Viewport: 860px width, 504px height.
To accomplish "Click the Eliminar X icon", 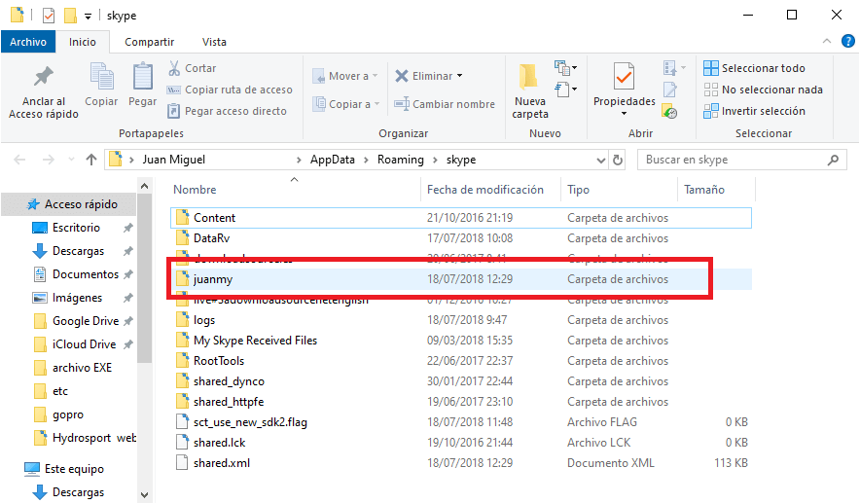I will (x=402, y=76).
